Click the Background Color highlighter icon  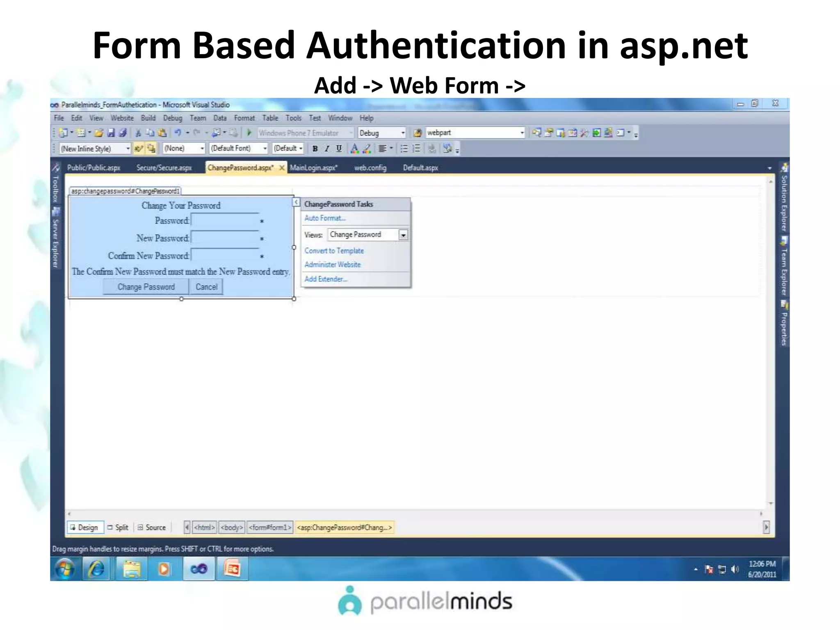click(367, 148)
